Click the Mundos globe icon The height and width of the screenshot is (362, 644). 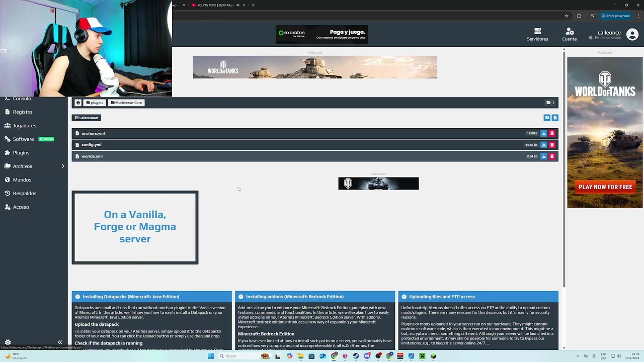(x=8, y=179)
